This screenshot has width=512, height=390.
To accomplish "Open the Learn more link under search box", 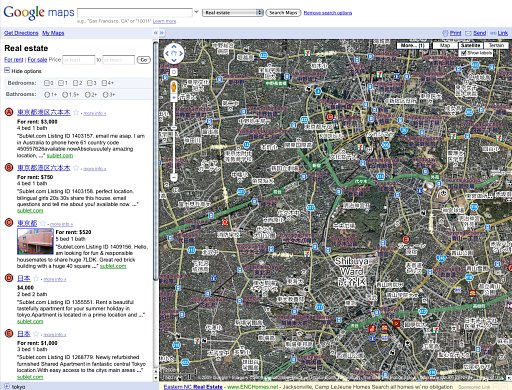I will (x=164, y=21).
